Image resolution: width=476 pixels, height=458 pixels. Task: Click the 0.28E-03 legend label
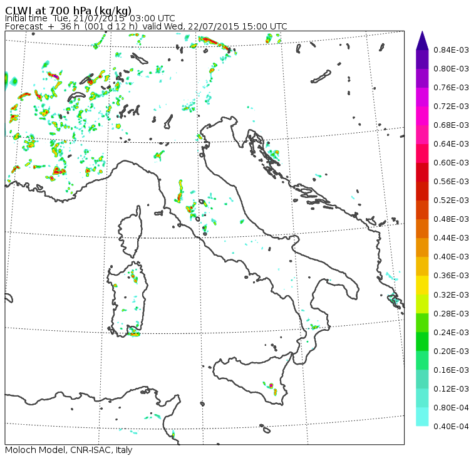pyautogui.click(x=451, y=314)
